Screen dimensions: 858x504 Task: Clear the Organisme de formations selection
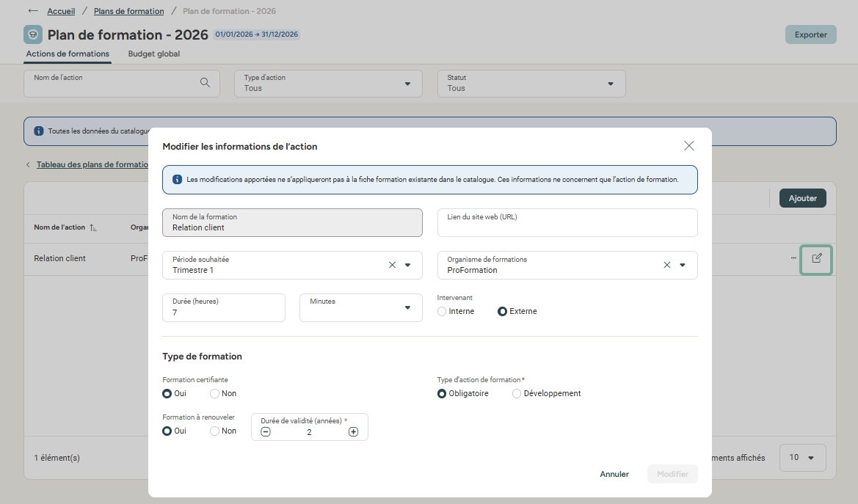pyautogui.click(x=666, y=266)
